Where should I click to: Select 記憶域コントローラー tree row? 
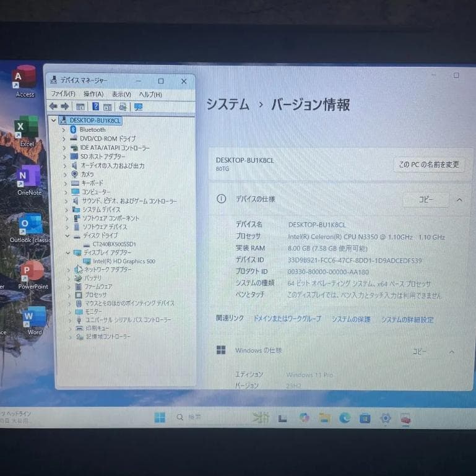pyautogui.click(x=108, y=336)
